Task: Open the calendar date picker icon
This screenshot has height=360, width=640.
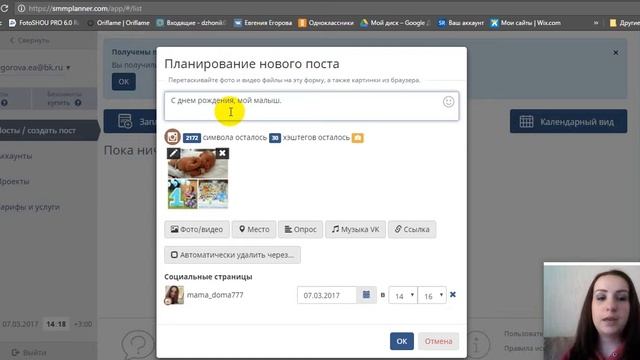Action: tap(366, 295)
